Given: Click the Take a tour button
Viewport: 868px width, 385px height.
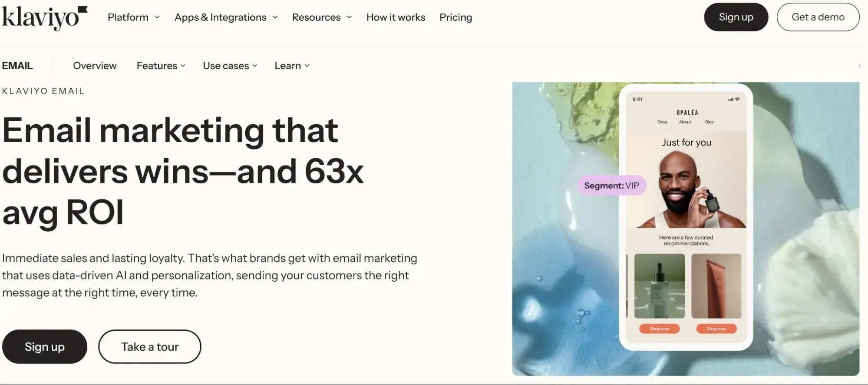Looking at the screenshot, I should pyautogui.click(x=149, y=346).
